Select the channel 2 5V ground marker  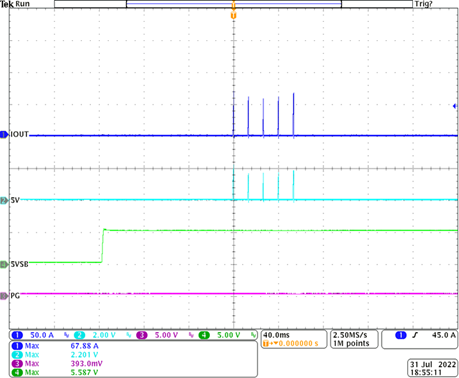pos(4,200)
